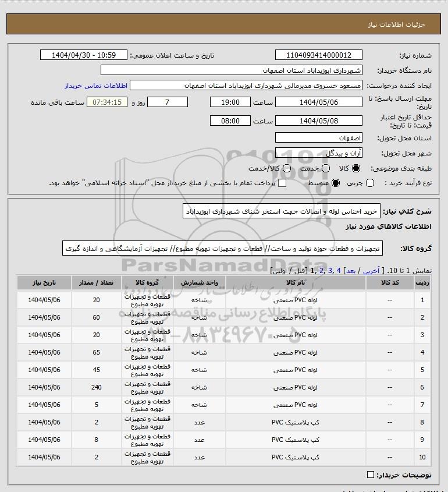Select the شاخه unit in row 3
This screenshot has width=448, height=492.
[x=200, y=335]
